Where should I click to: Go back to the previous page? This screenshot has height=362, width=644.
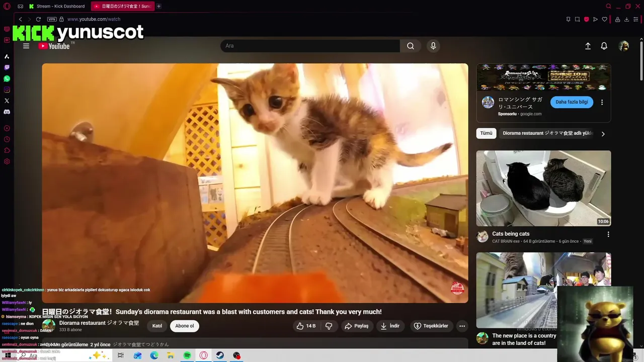click(20, 19)
